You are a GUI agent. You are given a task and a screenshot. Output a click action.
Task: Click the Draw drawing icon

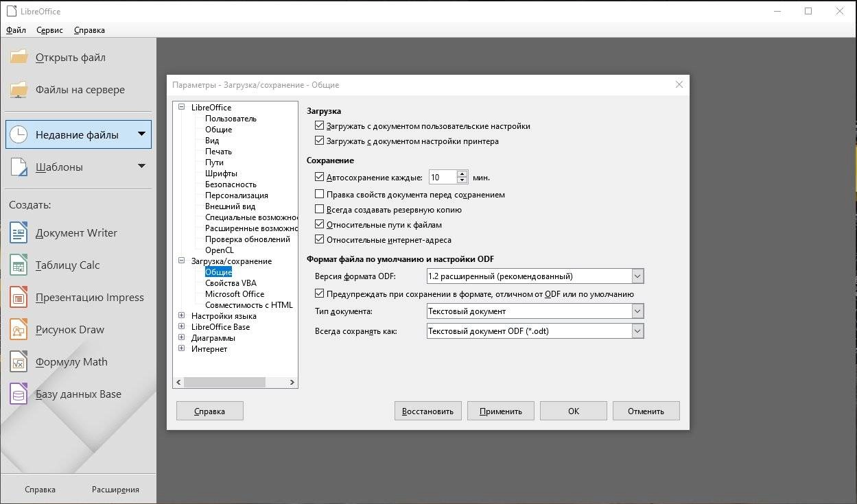19,329
